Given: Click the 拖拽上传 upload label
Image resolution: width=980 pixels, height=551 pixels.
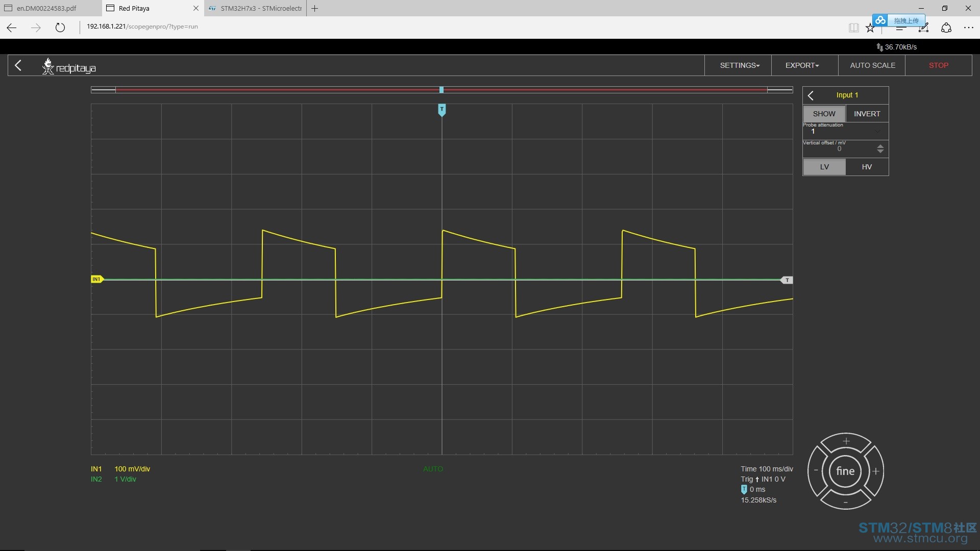Looking at the screenshot, I should [906, 21].
